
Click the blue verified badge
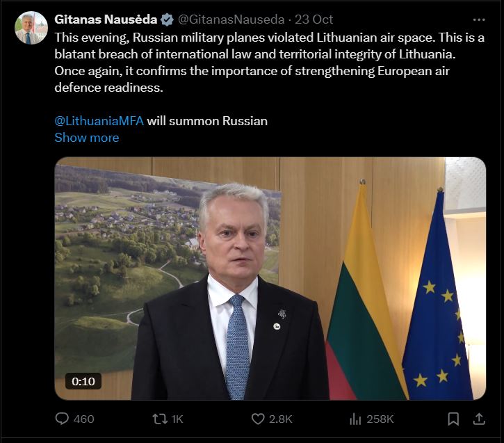tap(167, 19)
